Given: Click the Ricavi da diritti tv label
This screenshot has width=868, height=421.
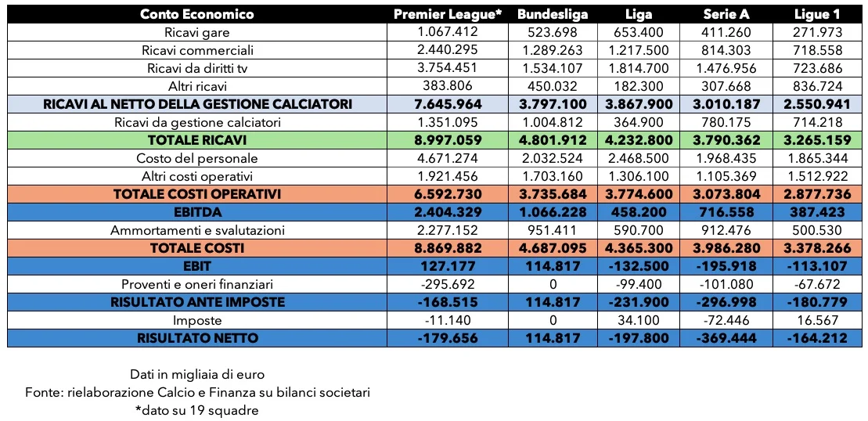Looking at the screenshot, I should 197,68.
